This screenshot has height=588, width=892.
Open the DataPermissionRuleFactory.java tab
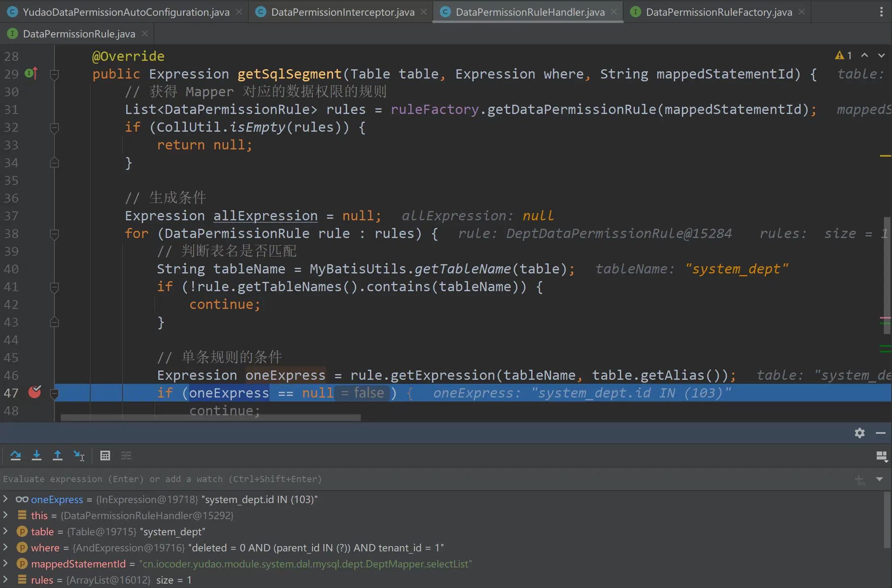click(719, 12)
